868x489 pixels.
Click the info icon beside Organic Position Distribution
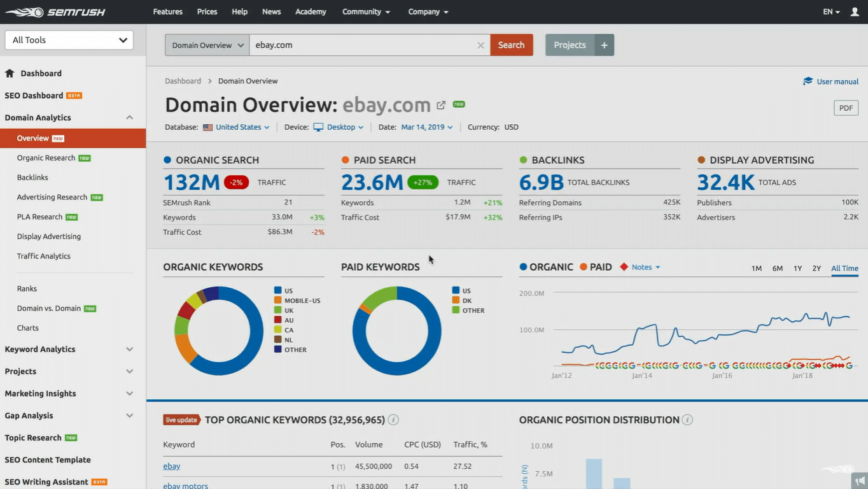687,420
